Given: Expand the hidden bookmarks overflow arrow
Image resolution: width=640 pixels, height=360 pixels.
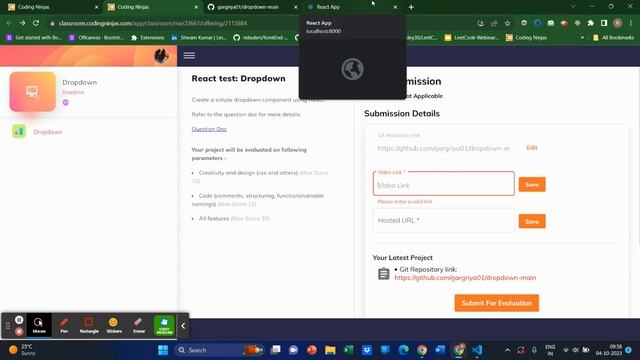Looking at the screenshot, I should tap(582, 38).
